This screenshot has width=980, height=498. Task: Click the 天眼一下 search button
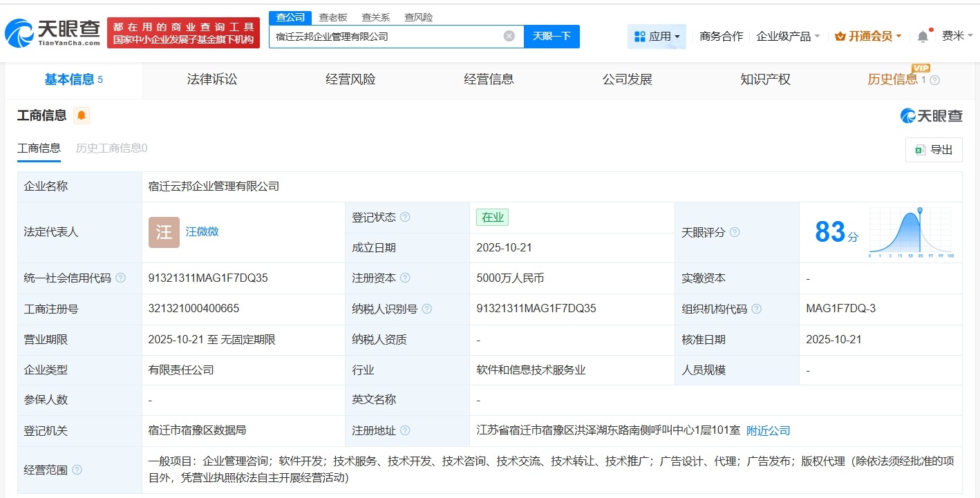point(552,36)
